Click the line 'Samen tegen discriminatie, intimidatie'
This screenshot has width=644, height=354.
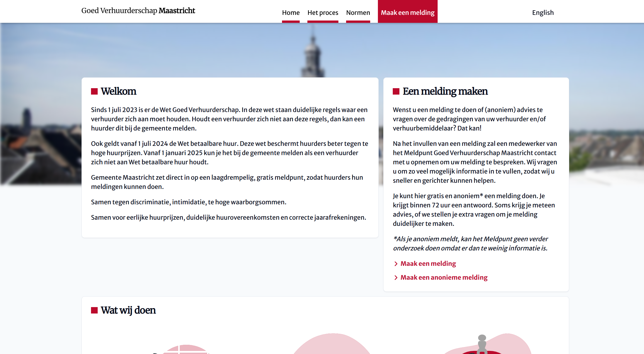pos(189,202)
